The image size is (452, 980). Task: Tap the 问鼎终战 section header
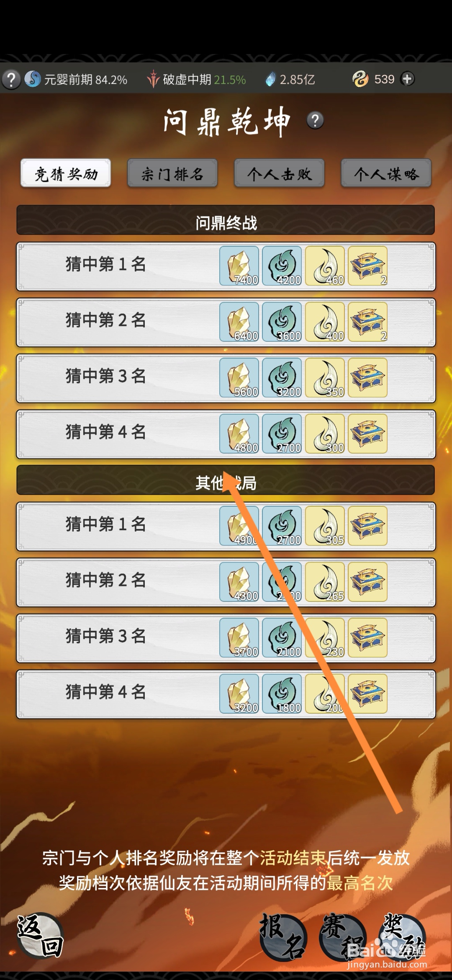[x=226, y=221]
